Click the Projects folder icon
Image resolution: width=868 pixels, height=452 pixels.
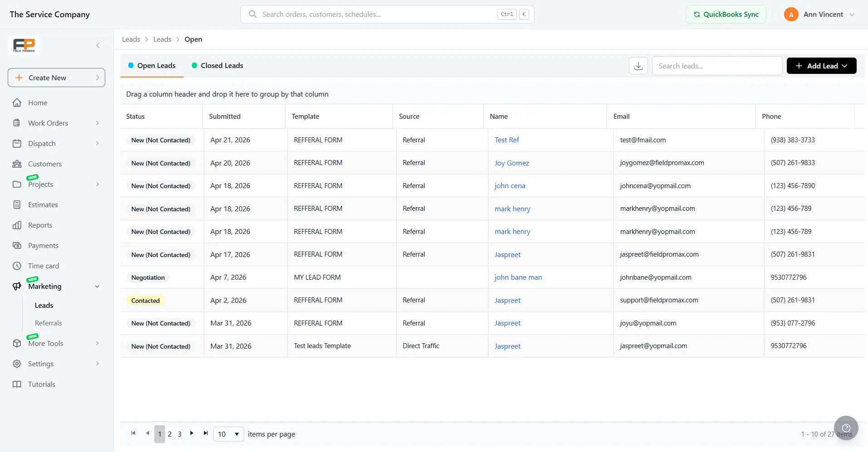pos(17,184)
